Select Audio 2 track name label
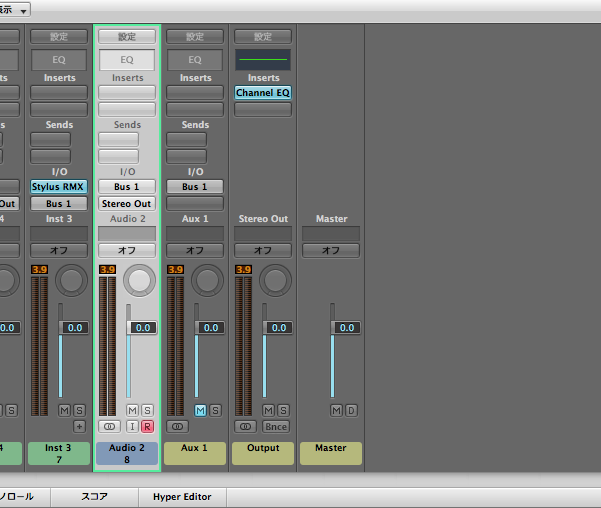Screen dimensions: 601x508 click(x=127, y=454)
